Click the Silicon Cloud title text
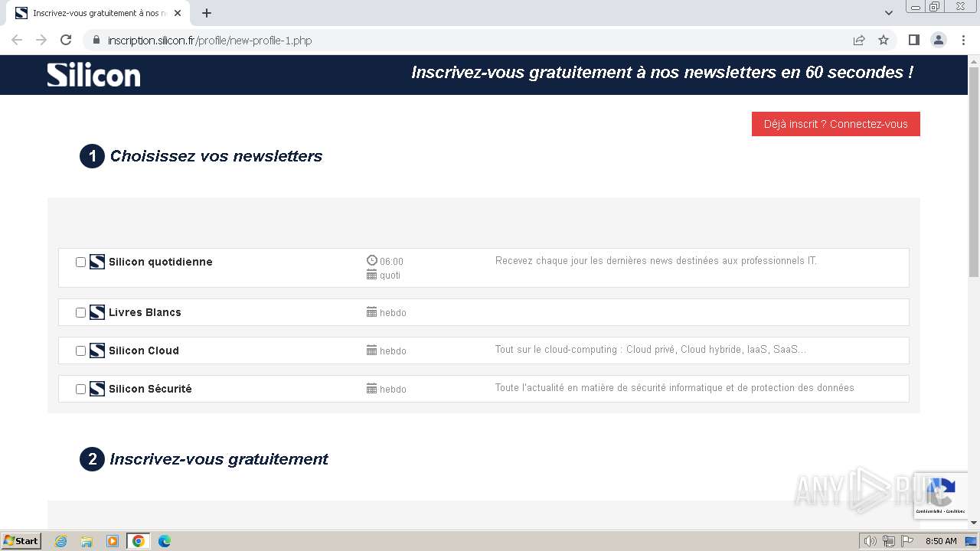 144,350
